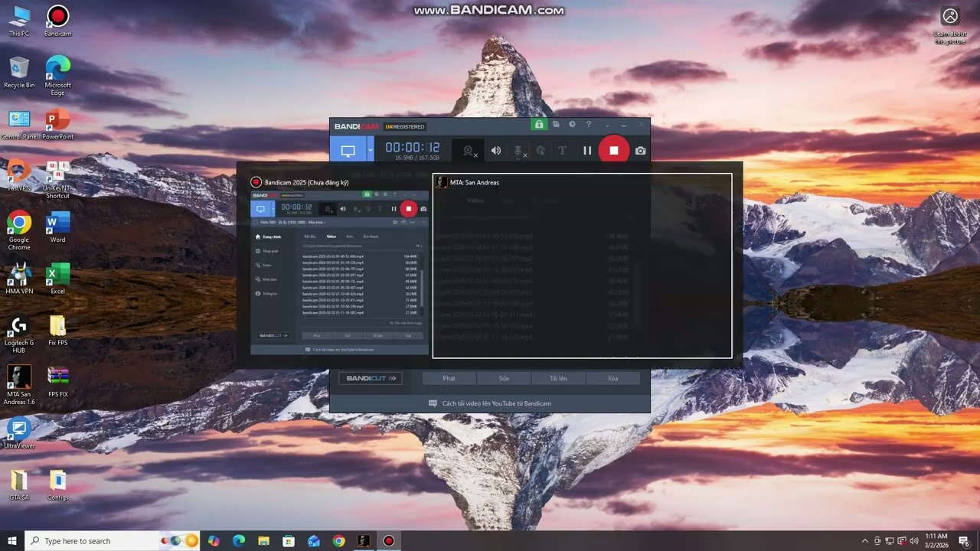Toggle speaker sound recording in Bandicam

click(x=496, y=151)
